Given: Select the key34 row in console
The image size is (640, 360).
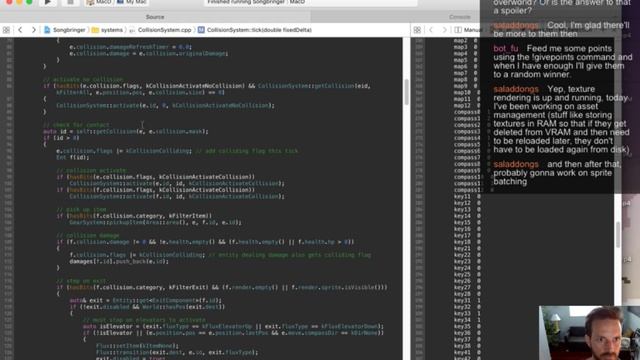Looking at the screenshot, I should [467, 320].
